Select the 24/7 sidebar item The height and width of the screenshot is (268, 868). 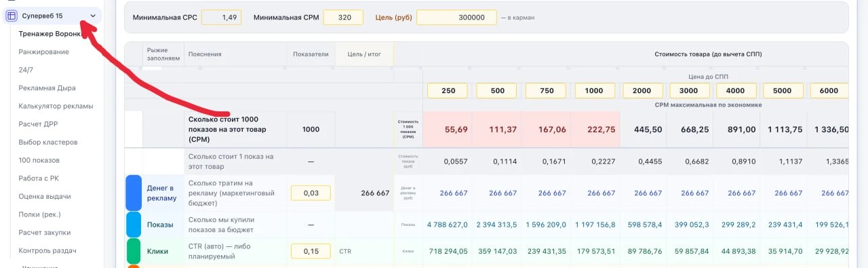coord(26,70)
